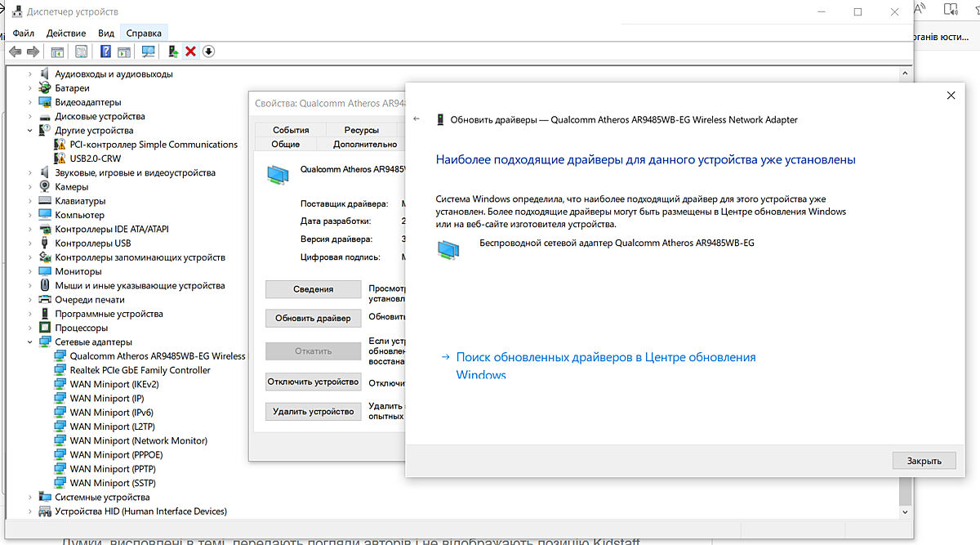Screen dimensions: 980x545
Task: Open Windows Update driver search link
Action: click(x=605, y=358)
